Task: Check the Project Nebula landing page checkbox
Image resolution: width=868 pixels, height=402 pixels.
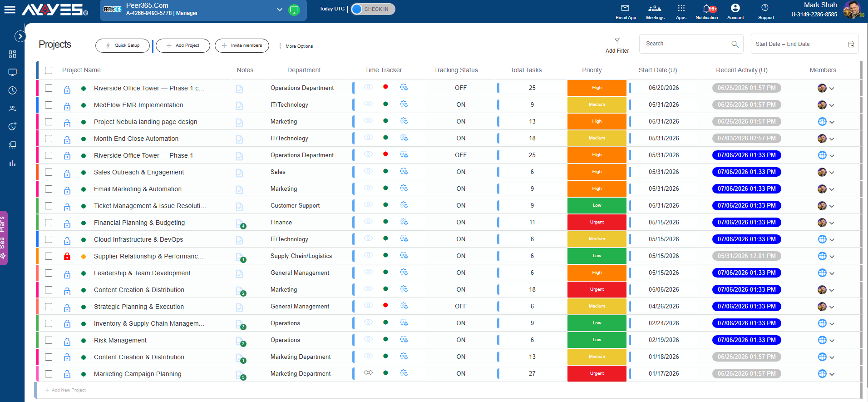Action: point(49,122)
